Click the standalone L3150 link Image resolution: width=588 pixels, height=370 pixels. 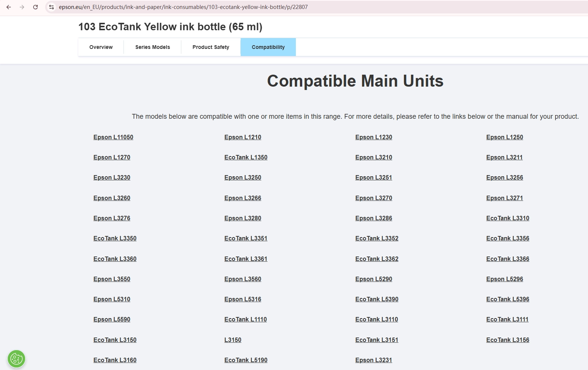[233, 340]
